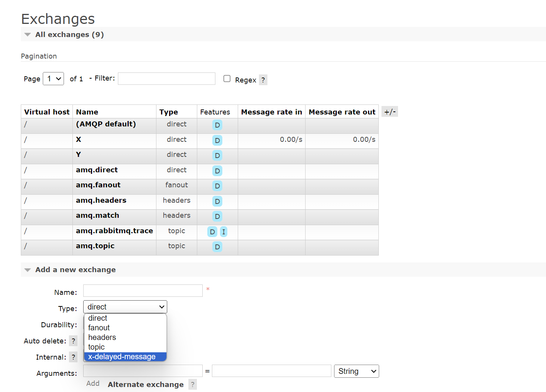Open the String argument type dropdown
The width and height of the screenshot is (546, 392).
(x=356, y=371)
